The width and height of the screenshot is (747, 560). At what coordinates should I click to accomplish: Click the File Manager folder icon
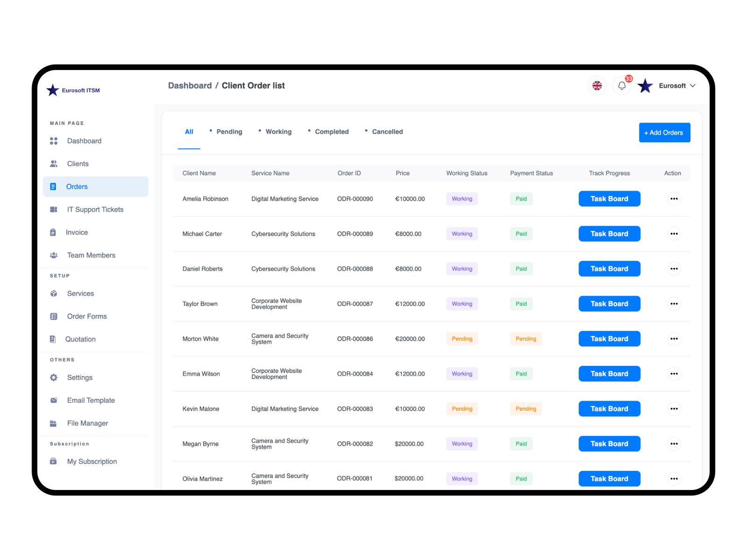click(53, 423)
